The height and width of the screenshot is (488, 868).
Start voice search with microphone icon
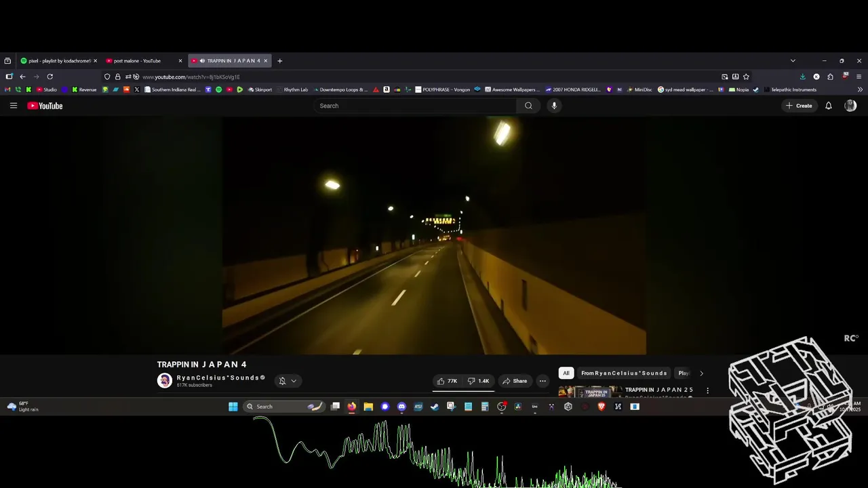554,106
